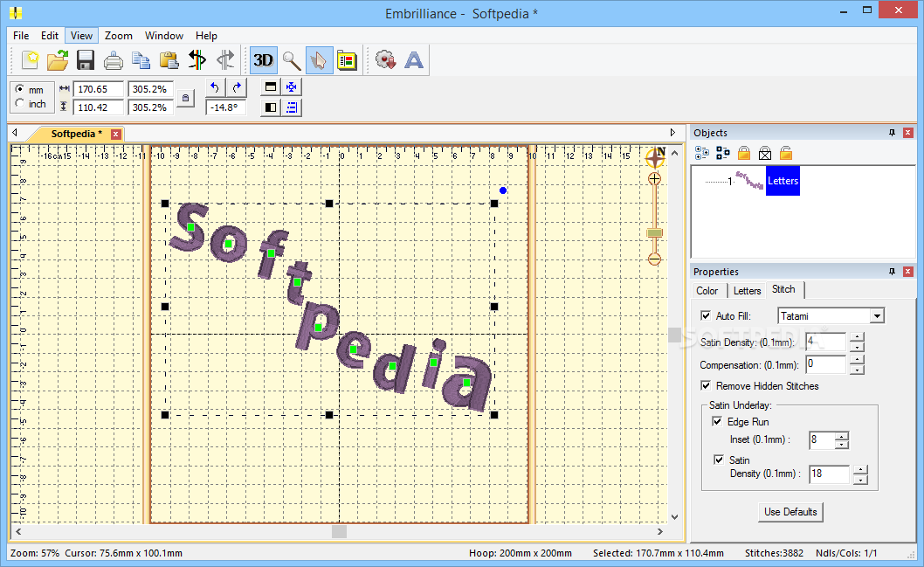Increase Inset spinner value
Viewport: 924px width, 567px height.
click(842, 436)
